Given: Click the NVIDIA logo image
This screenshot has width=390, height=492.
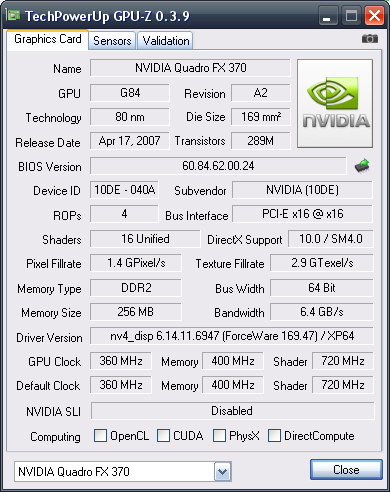Looking at the screenshot, I should tap(335, 103).
